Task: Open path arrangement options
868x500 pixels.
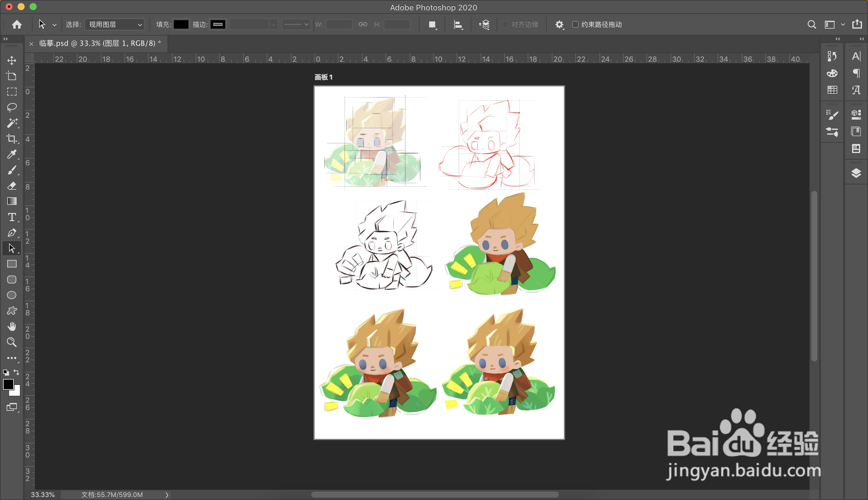Action: (x=484, y=24)
